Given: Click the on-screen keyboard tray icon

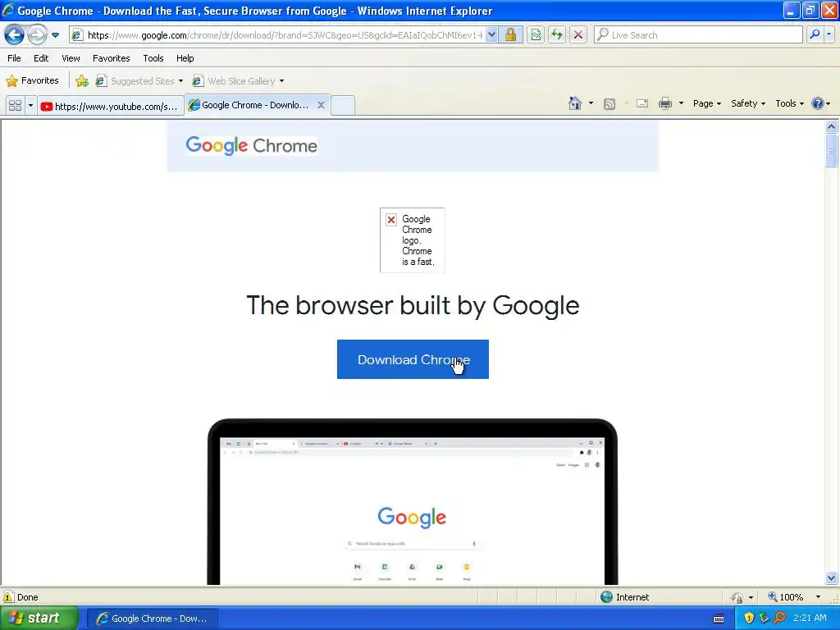Looking at the screenshot, I should 719,619.
